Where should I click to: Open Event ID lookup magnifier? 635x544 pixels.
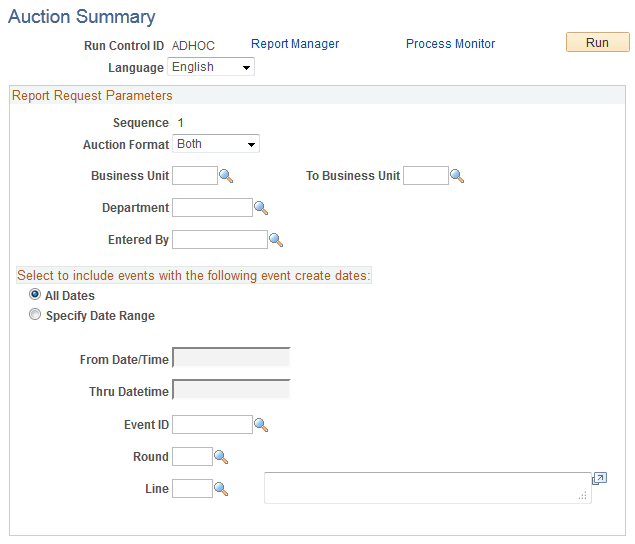[x=261, y=425]
